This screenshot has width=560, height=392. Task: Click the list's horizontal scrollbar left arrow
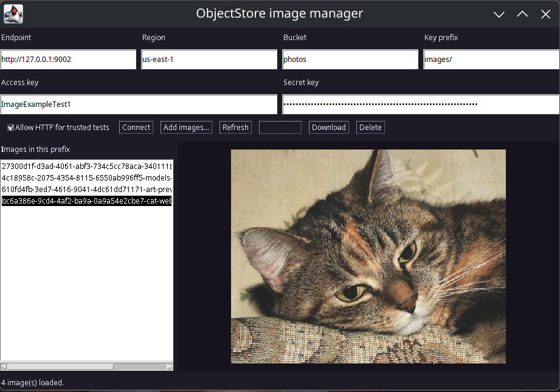point(4,366)
